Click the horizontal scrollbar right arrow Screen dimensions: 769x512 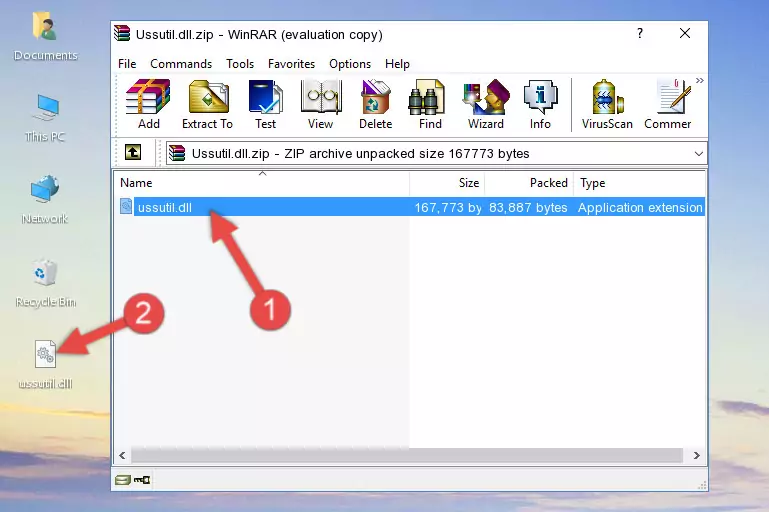click(696, 456)
